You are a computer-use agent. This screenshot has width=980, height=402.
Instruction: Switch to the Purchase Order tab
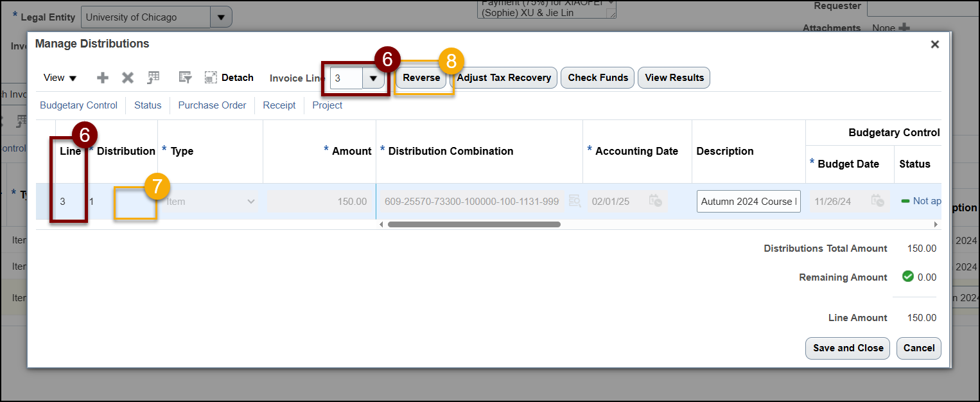tap(212, 105)
